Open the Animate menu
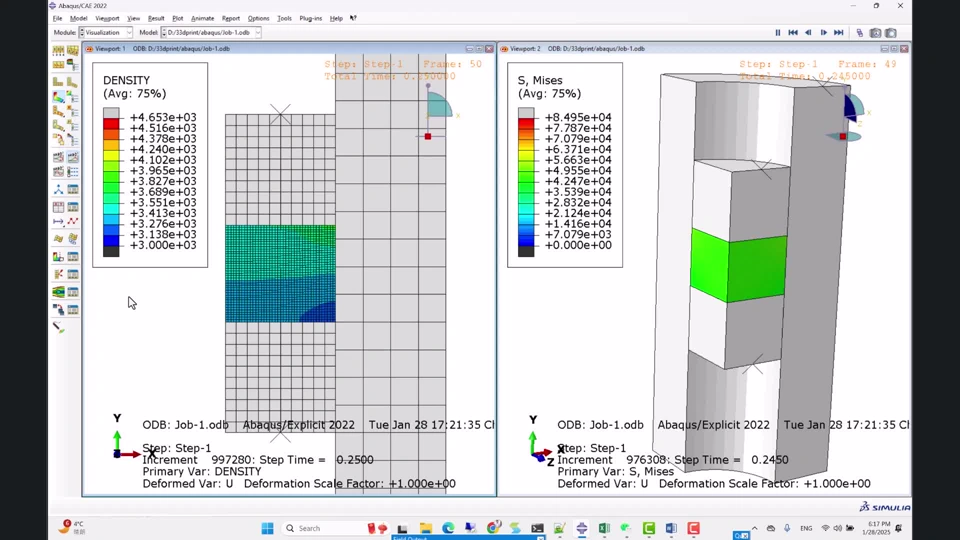Viewport: 960px width, 540px height. (x=203, y=18)
